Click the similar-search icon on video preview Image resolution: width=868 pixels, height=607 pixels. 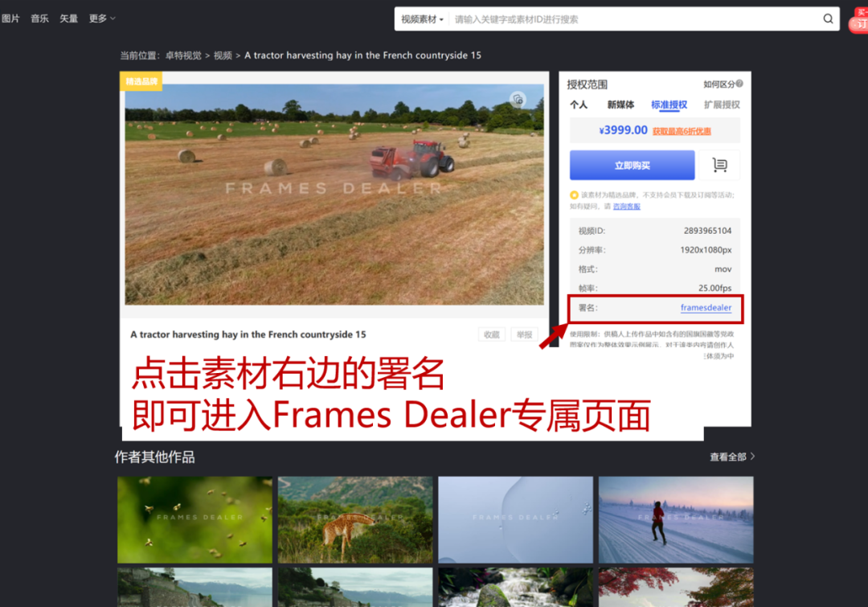[518, 100]
